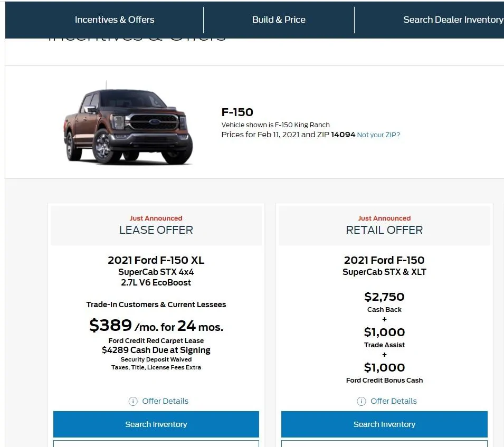Open Offer Details under the retail offer
This screenshot has width=504, height=447.
[x=393, y=401]
